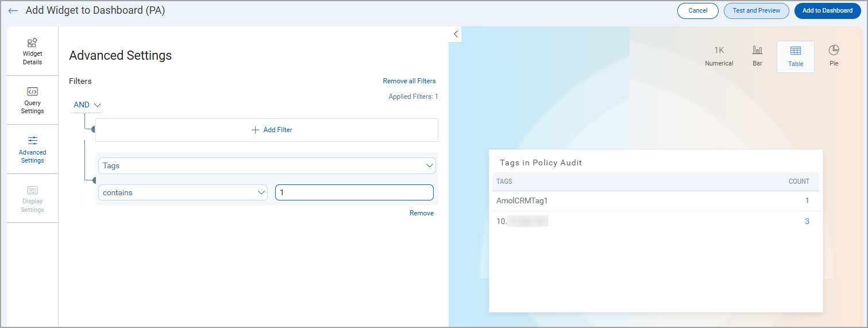Remove the Tags filter
Image resolution: width=868 pixels, height=328 pixels.
[422, 213]
